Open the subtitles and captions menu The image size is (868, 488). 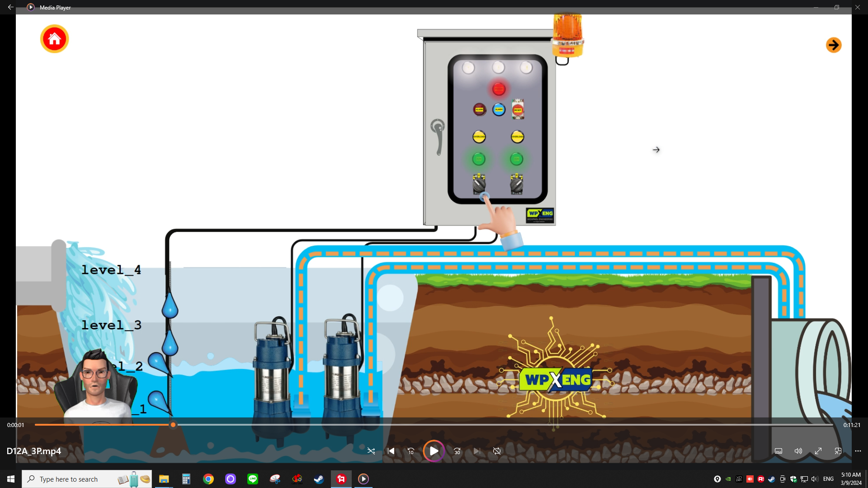[778, 451]
